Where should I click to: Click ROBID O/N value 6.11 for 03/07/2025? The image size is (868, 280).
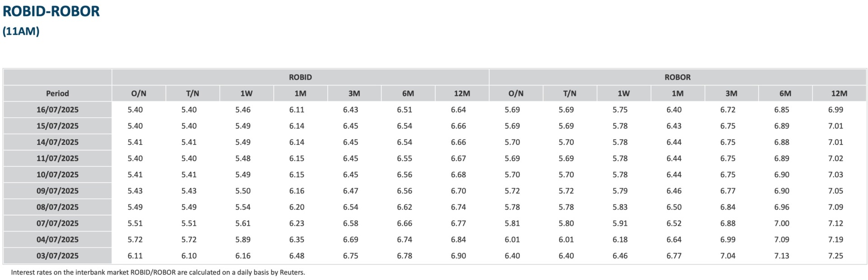[x=135, y=256]
